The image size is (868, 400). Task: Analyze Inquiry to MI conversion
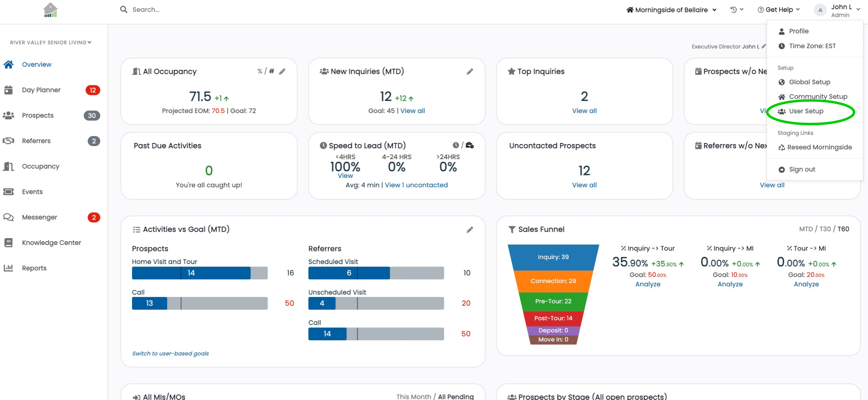point(730,284)
